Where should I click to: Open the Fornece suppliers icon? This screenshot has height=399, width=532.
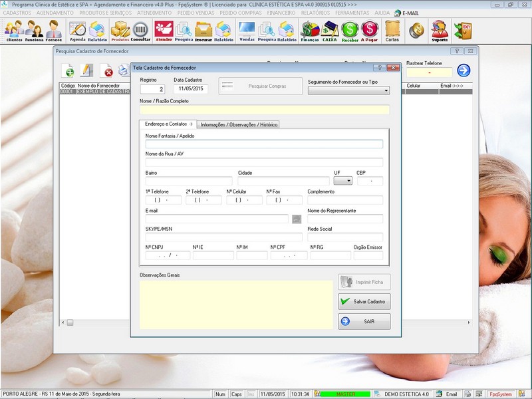(54, 31)
